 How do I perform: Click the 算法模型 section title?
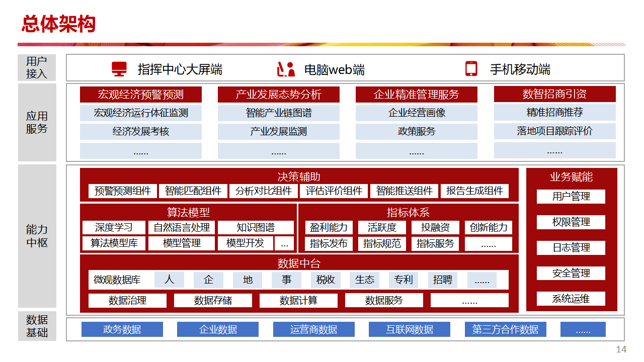point(188,213)
